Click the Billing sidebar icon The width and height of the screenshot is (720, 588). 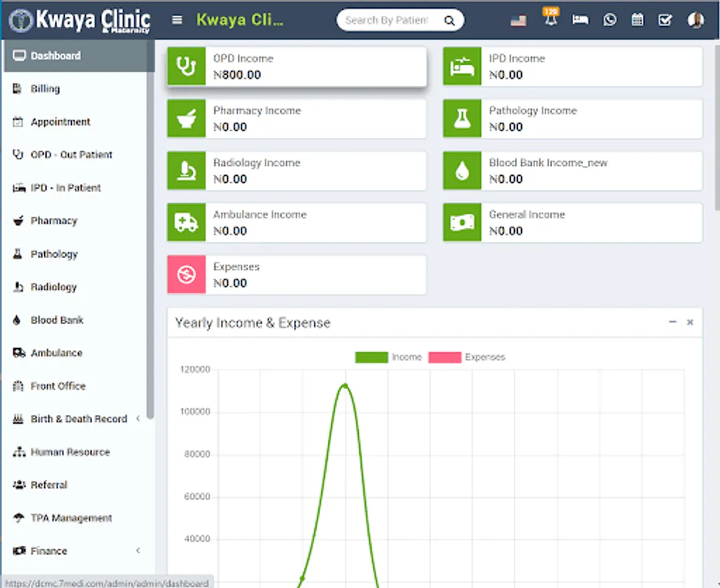point(18,89)
